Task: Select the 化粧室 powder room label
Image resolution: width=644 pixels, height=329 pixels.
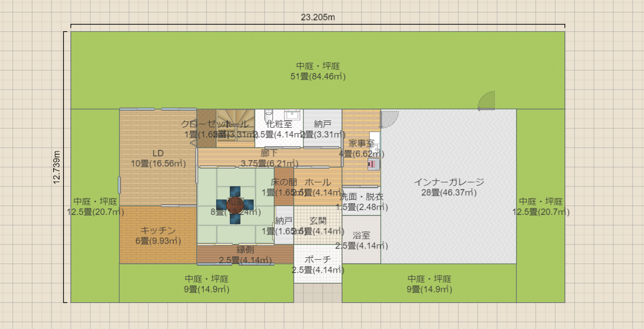Action: tap(279, 129)
